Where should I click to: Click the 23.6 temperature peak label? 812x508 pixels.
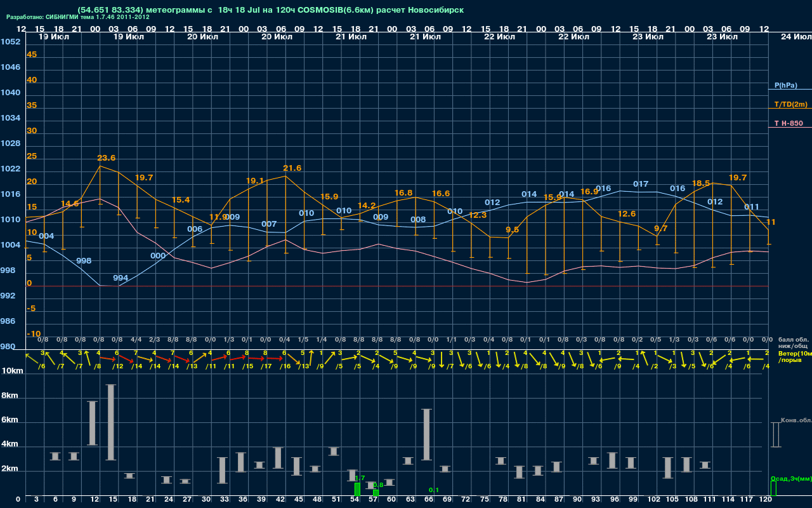106,158
